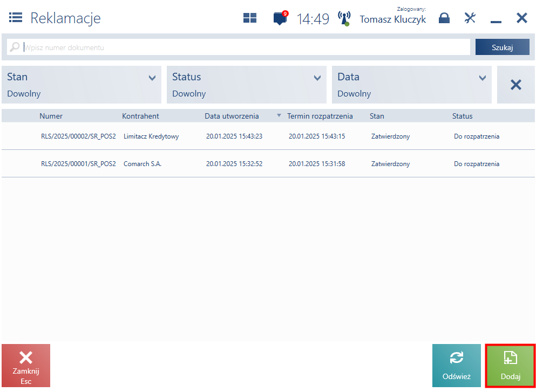This screenshot has height=392, width=536.
Task: Click the clock showing 14:49
Action: point(313,19)
